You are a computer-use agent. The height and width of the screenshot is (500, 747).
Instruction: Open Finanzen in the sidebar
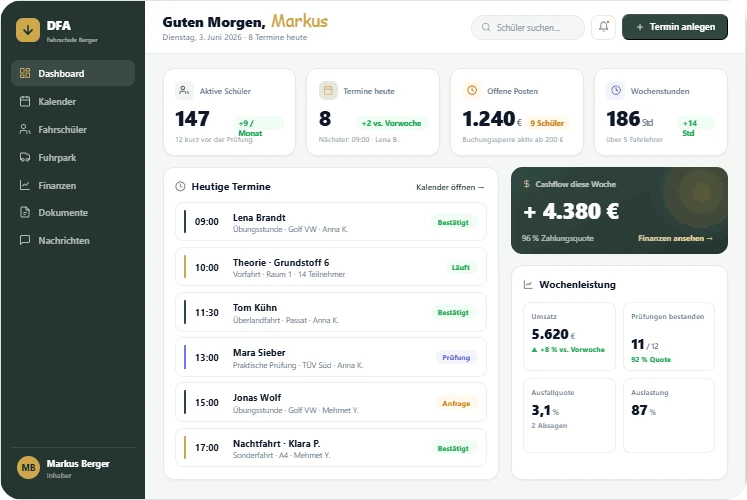point(73,185)
